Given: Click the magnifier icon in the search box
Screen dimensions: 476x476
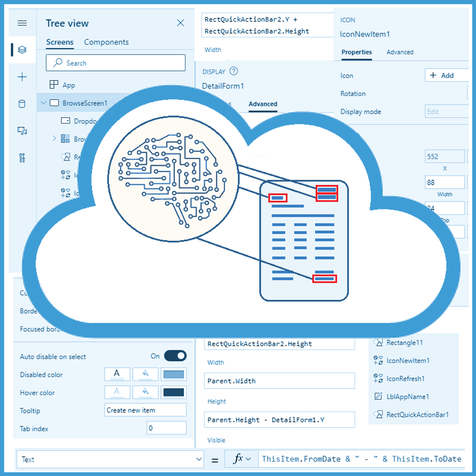Looking at the screenshot, I should 58,63.
